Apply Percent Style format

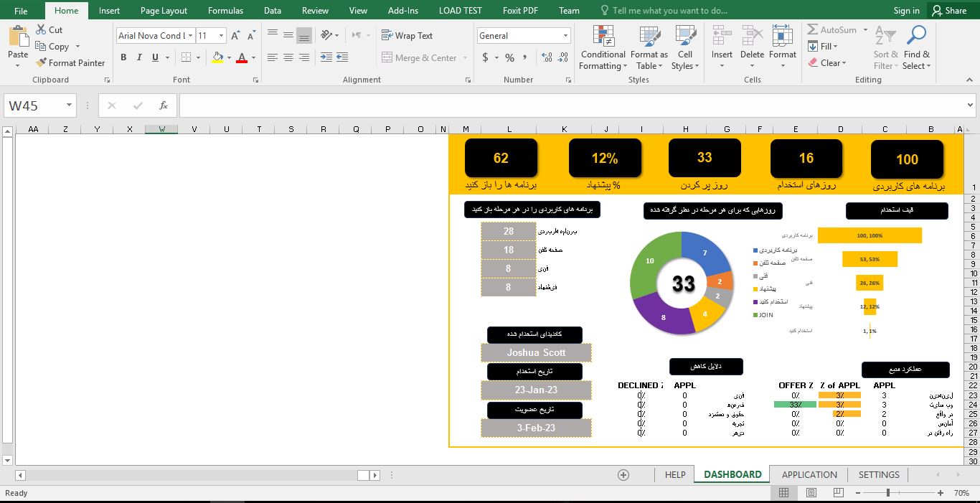[509, 57]
